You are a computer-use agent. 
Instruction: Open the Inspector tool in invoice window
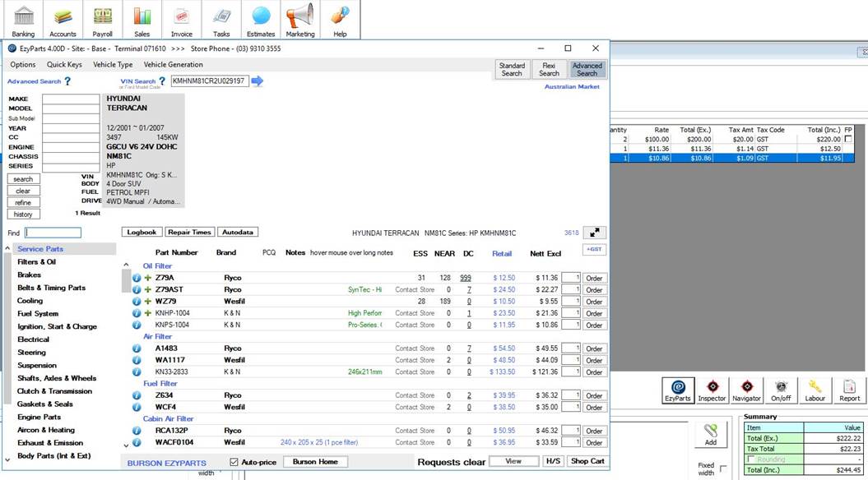tap(712, 390)
